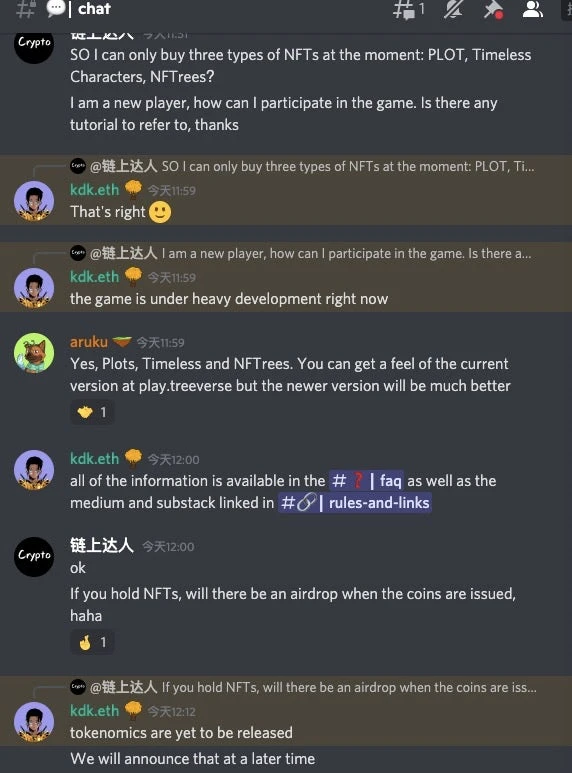Jump to replied message about airdrop coins
572x773 pixels.
[x=349, y=687]
